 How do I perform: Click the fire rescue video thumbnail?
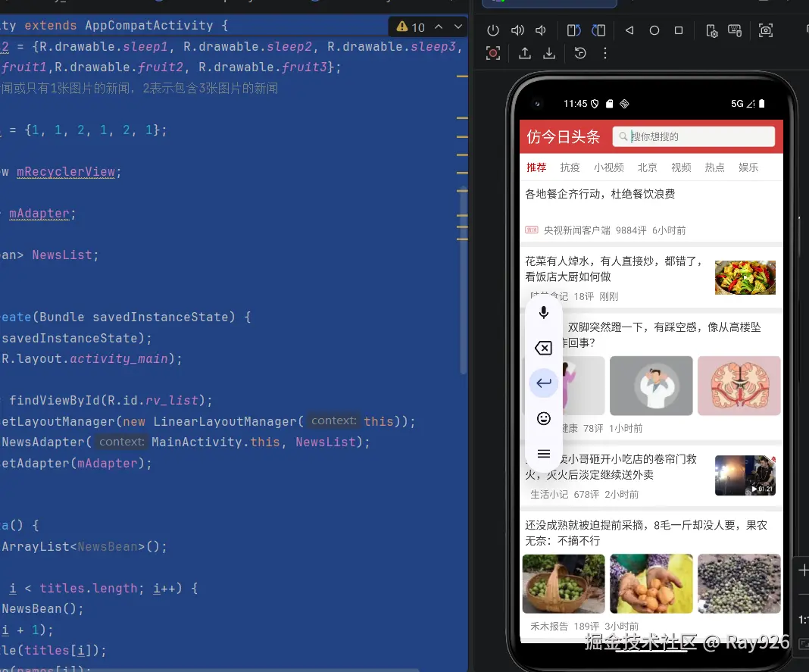(745, 475)
